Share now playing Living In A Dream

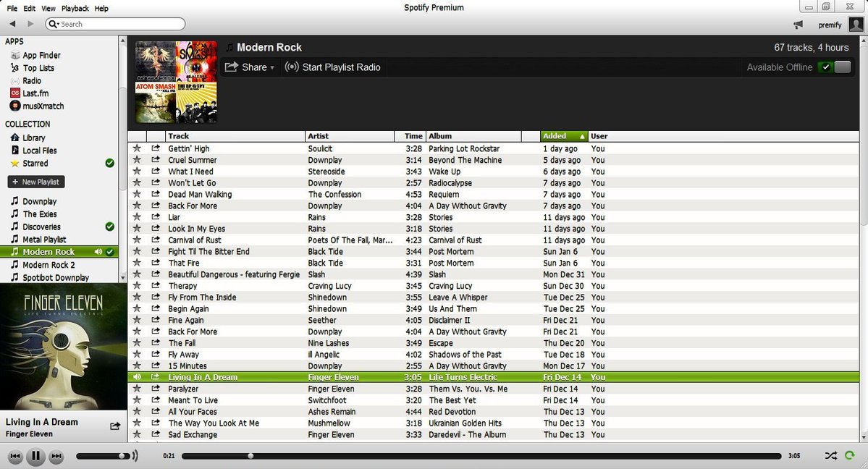click(x=114, y=426)
